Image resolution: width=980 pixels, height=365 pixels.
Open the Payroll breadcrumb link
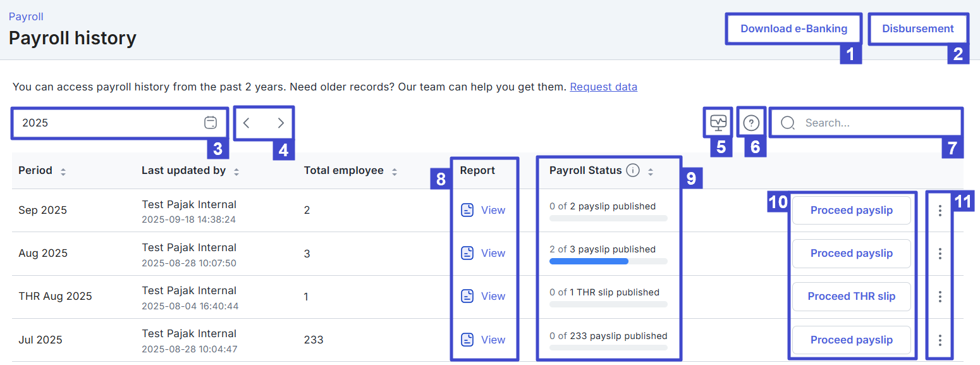click(26, 16)
